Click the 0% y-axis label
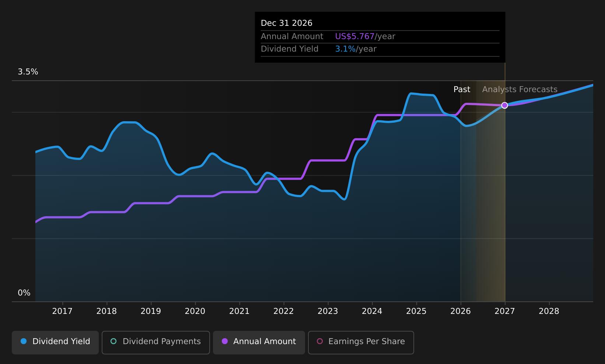Image resolution: width=605 pixels, height=364 pixels. coord(24,293)
